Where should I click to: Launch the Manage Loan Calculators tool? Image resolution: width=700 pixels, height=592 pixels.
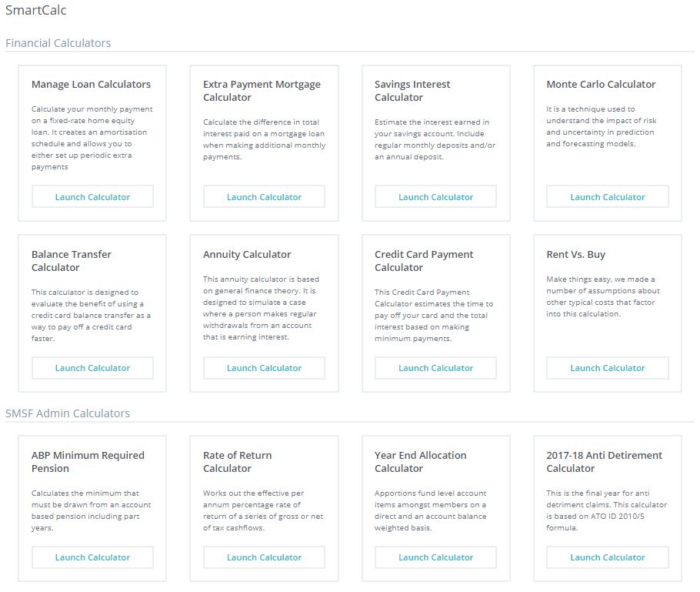point(92,197)
